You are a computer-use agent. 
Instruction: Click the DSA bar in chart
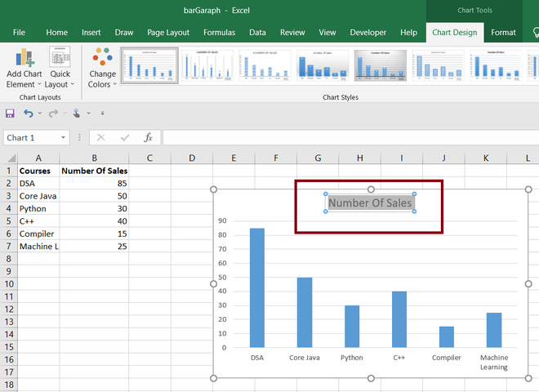coord(256,287)
